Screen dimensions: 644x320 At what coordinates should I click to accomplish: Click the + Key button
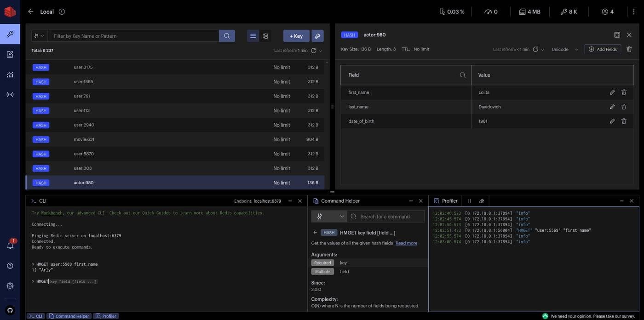tap(296, 36)
